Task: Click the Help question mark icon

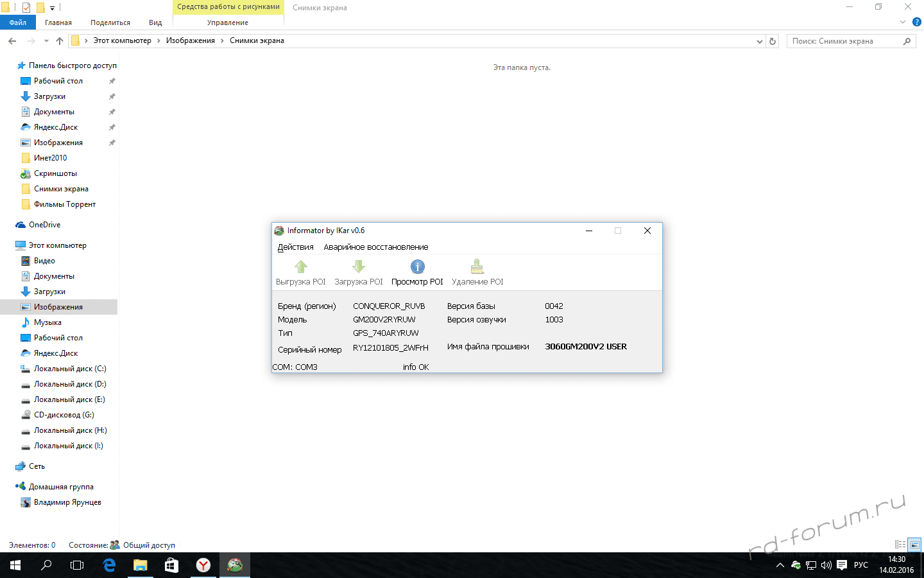Action: [917, 22]
